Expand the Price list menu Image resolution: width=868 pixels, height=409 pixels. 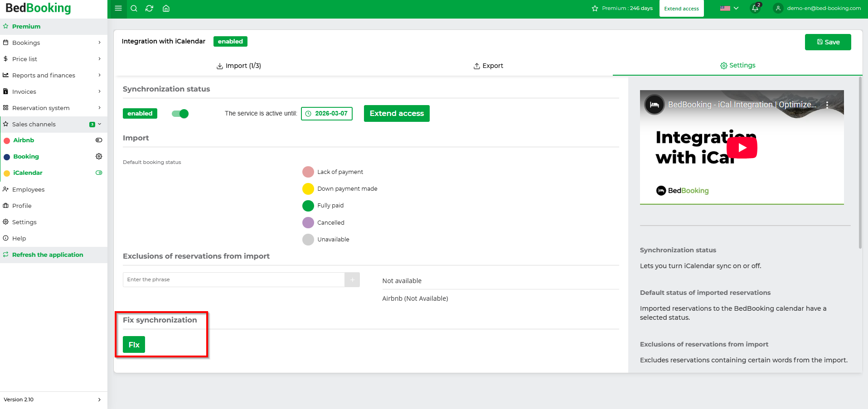[53, 59]
